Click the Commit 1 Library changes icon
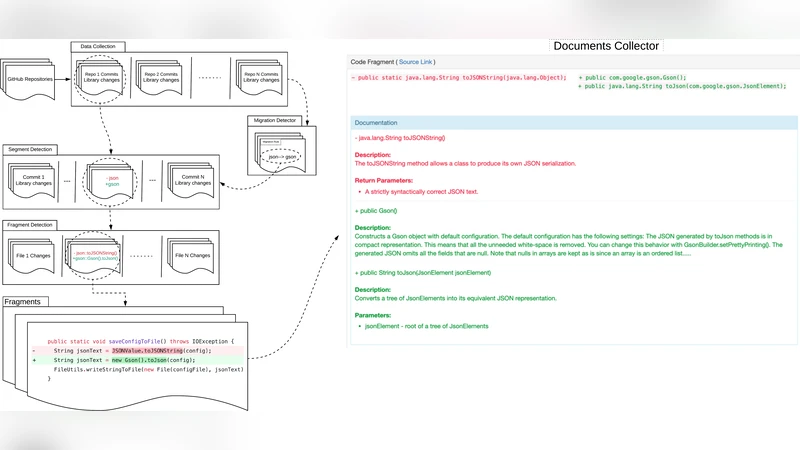This screenshot has width=800, height=450. click(x=34, y=182)
